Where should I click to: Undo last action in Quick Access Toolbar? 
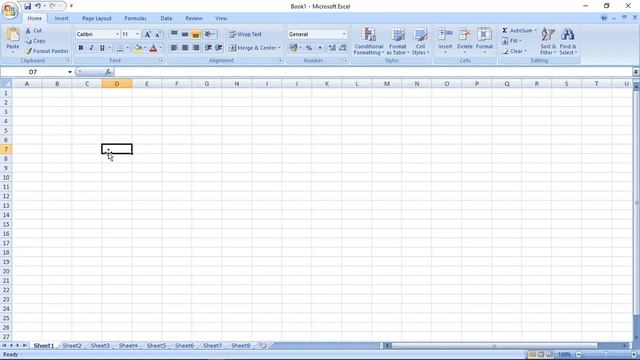(38, 6)
